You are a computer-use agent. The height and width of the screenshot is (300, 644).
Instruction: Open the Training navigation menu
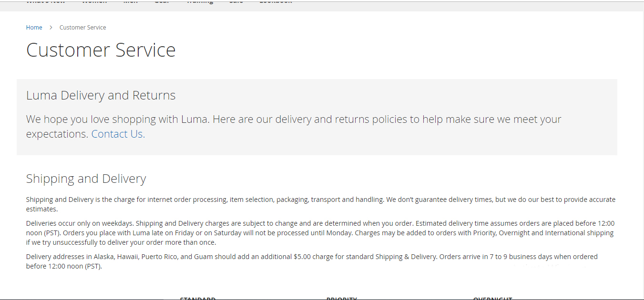point(199,2)
